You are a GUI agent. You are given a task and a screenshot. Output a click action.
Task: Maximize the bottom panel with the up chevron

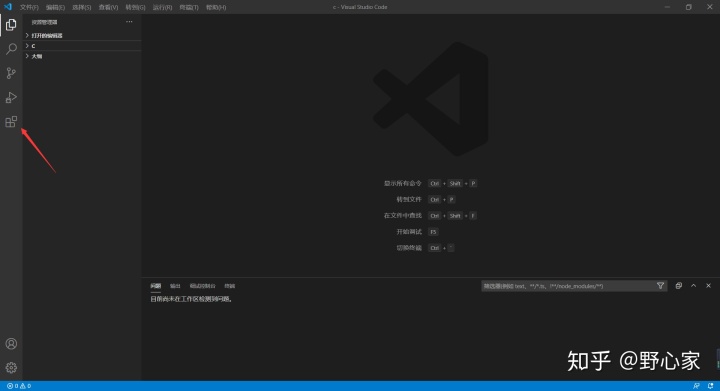(x=693, y=285)
